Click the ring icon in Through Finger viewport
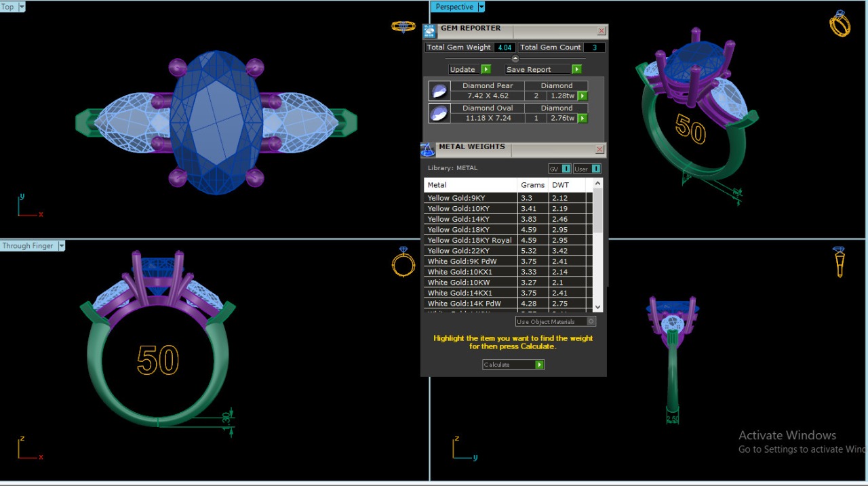 tap(403, 263)
